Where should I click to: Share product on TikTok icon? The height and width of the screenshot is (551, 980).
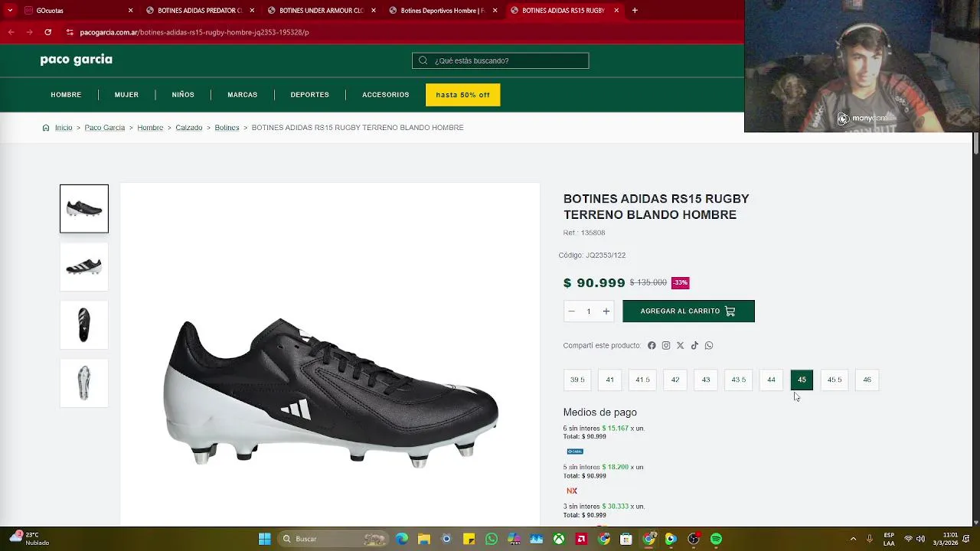(x=694, y=346)
